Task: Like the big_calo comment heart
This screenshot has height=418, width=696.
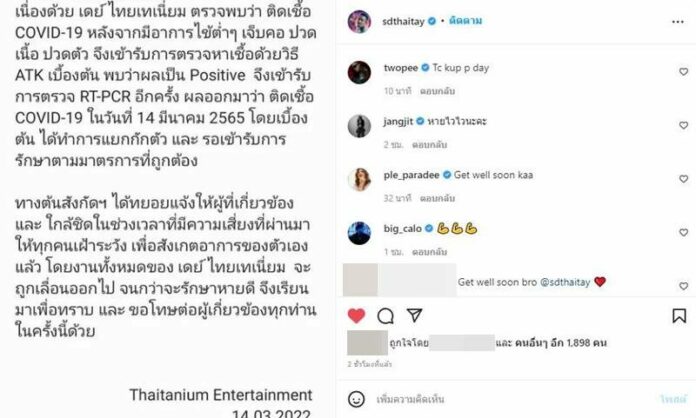Action: pos(684,233)
